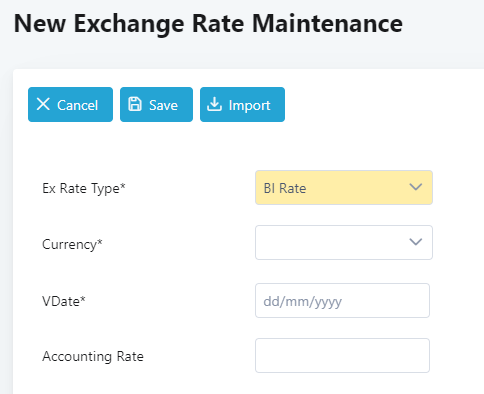Open the empty Currency dropdown
This screenshot has height=394, width=484.
click(x=344, y=242)
